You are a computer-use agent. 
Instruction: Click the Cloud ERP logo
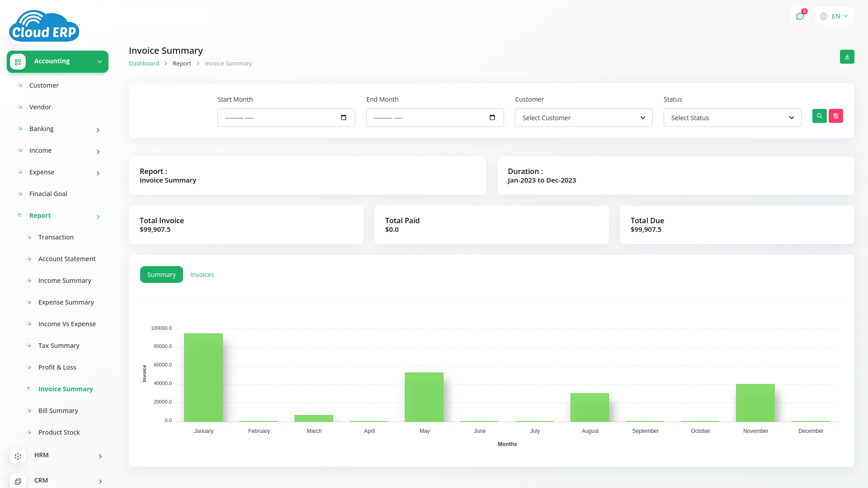(44, 26)
